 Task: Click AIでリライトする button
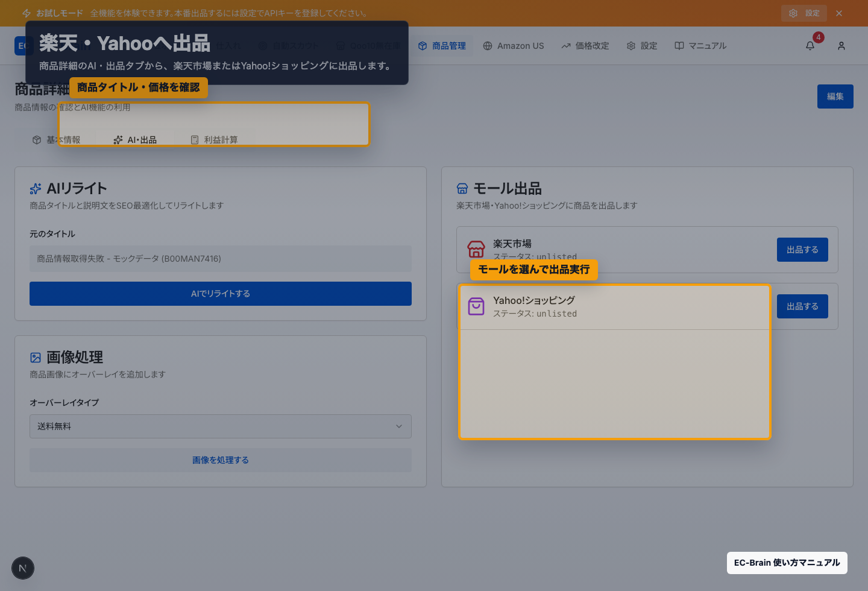pos(221,294)
